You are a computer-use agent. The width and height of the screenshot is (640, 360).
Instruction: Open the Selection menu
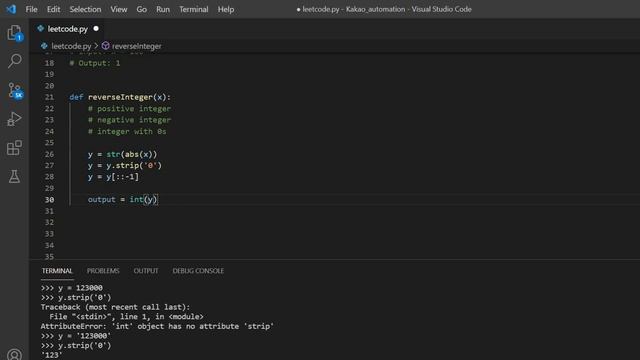tap(85, 9)
